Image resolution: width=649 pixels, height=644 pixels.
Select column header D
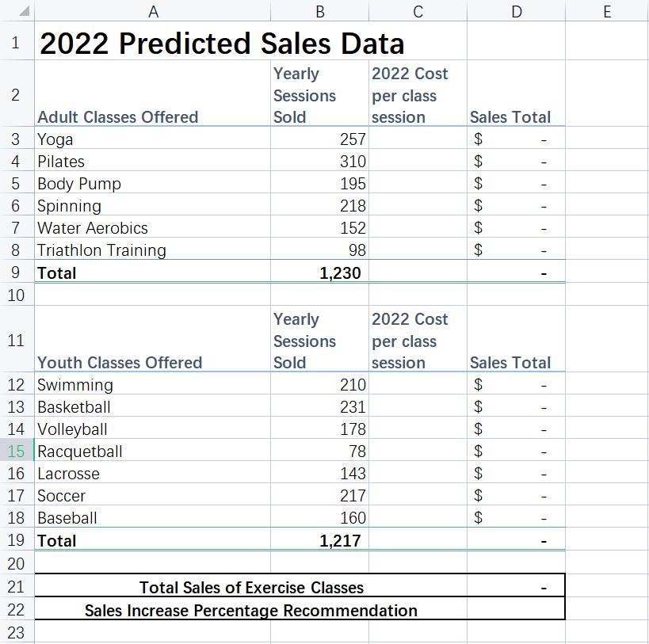[516, 12]
